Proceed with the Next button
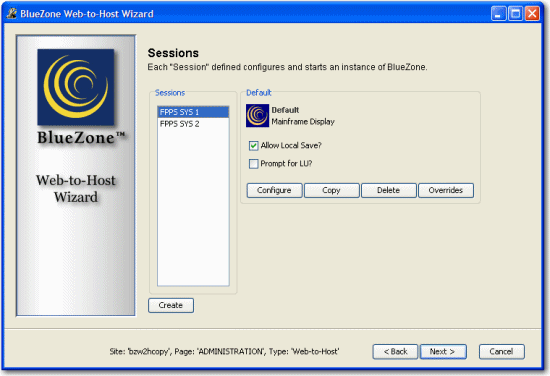 tap(443, 351)
